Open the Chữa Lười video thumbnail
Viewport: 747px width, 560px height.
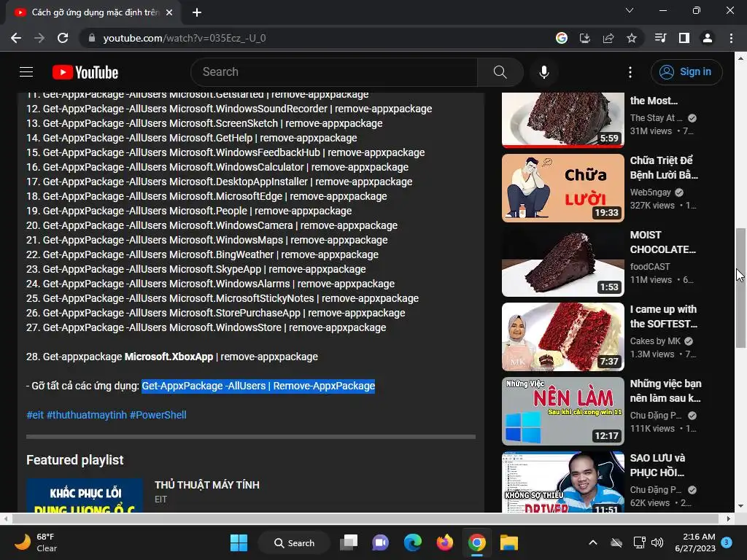[x=563, y=188]
